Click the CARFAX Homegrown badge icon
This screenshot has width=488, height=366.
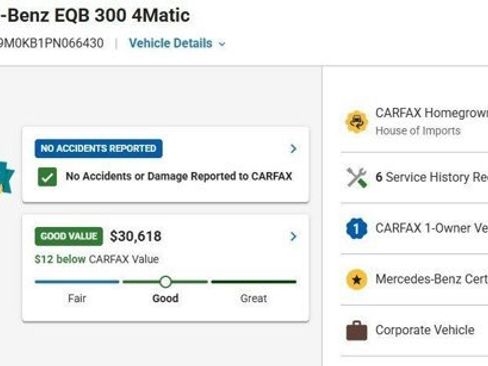point(357,122)
